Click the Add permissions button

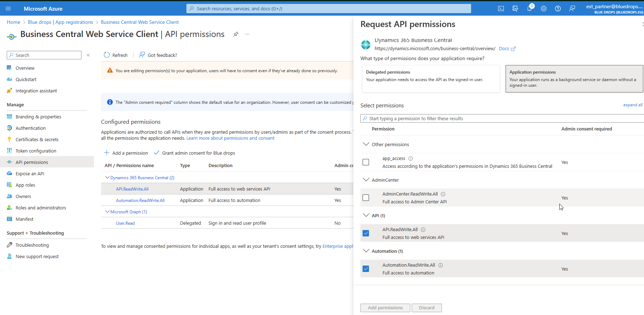tap(385, 308)
